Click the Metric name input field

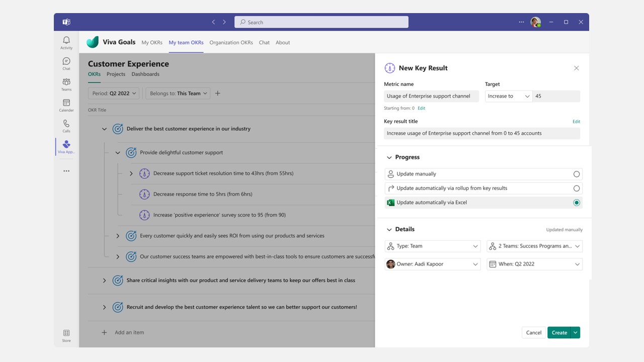coord(431,96)
